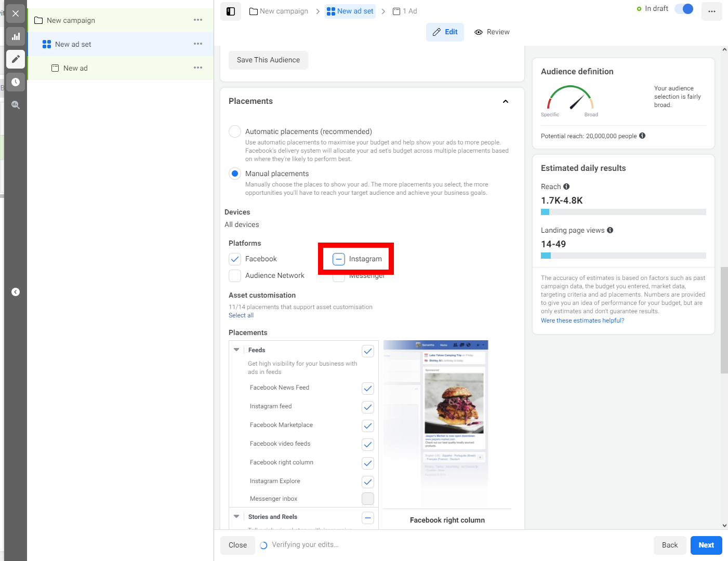The height and width of the screenshot is (561, 728).
Task: Click Save This Audience button
Action: (x=268, y=60)
